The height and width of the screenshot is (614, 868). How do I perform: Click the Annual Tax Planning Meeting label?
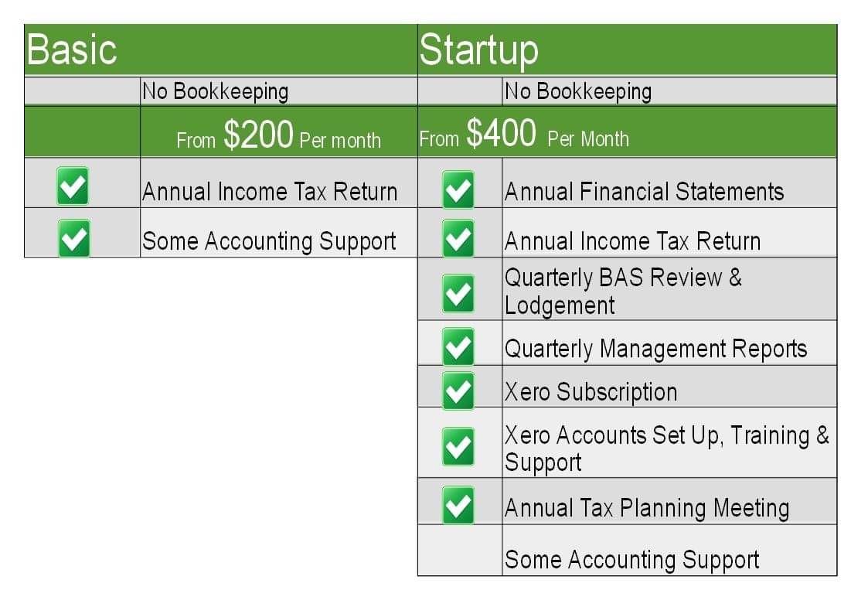pyautogui.click(x=646, y=507)
